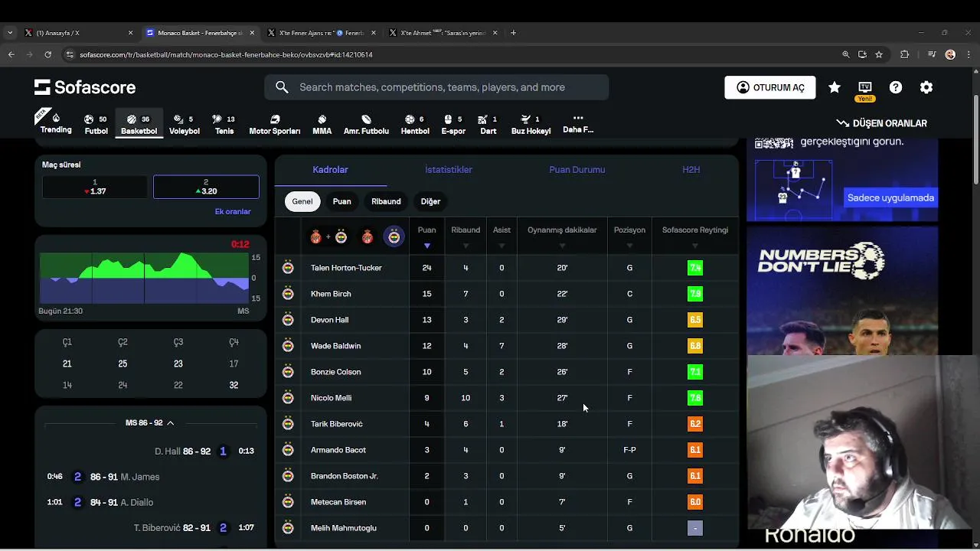
Task: Select the Puan stats filter
Action: coord(341,201)
